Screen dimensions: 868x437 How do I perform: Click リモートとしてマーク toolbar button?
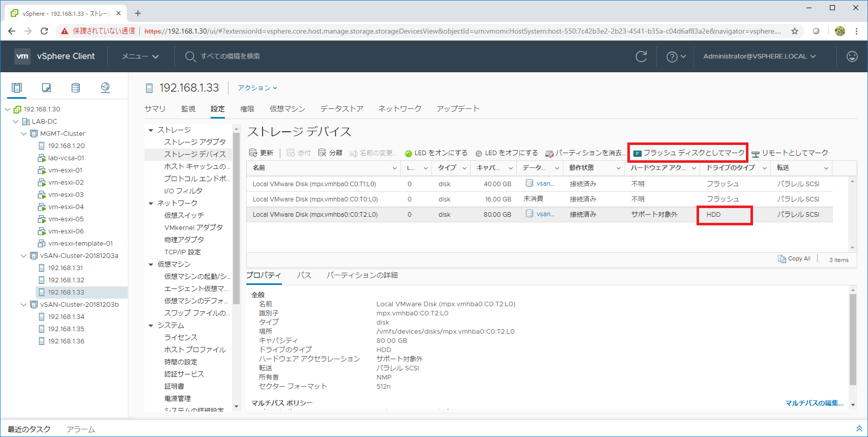790,153
